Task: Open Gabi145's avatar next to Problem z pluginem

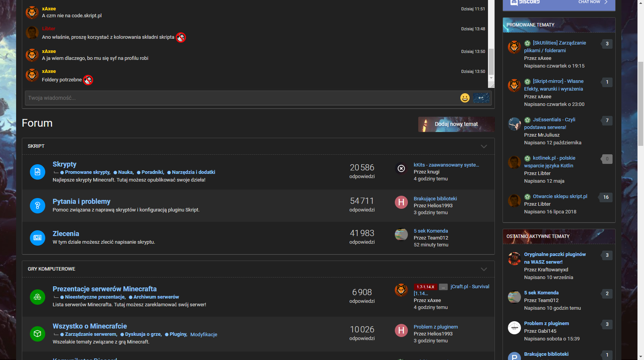Action: tap(514, 327)
